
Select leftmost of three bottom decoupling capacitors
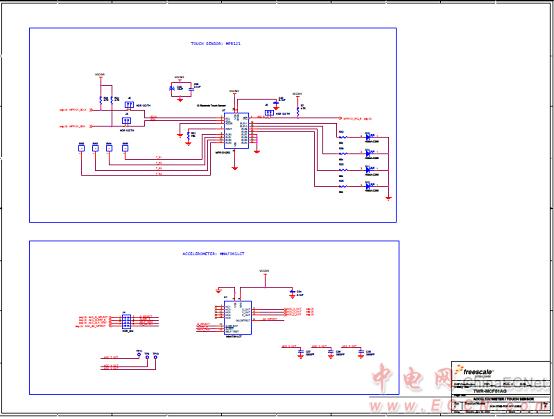(301, 353)
